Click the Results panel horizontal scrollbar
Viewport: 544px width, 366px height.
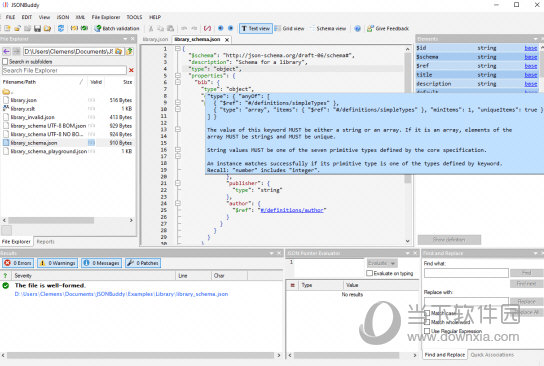pos(140,355)
